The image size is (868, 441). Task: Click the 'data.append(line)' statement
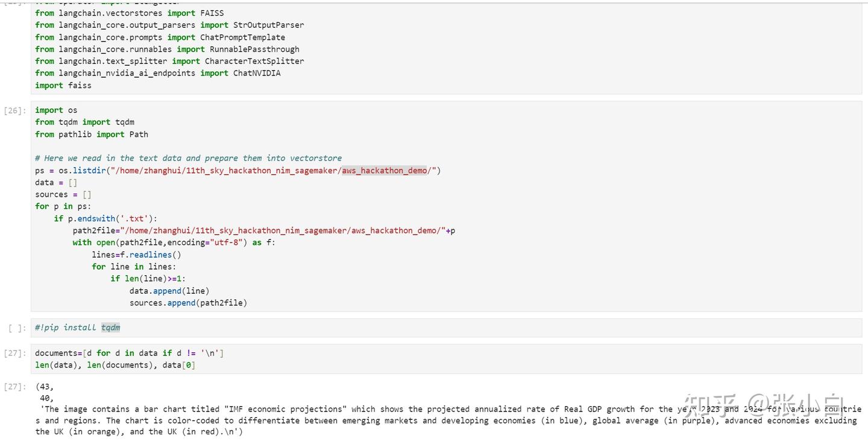click(x=169, y=291)
